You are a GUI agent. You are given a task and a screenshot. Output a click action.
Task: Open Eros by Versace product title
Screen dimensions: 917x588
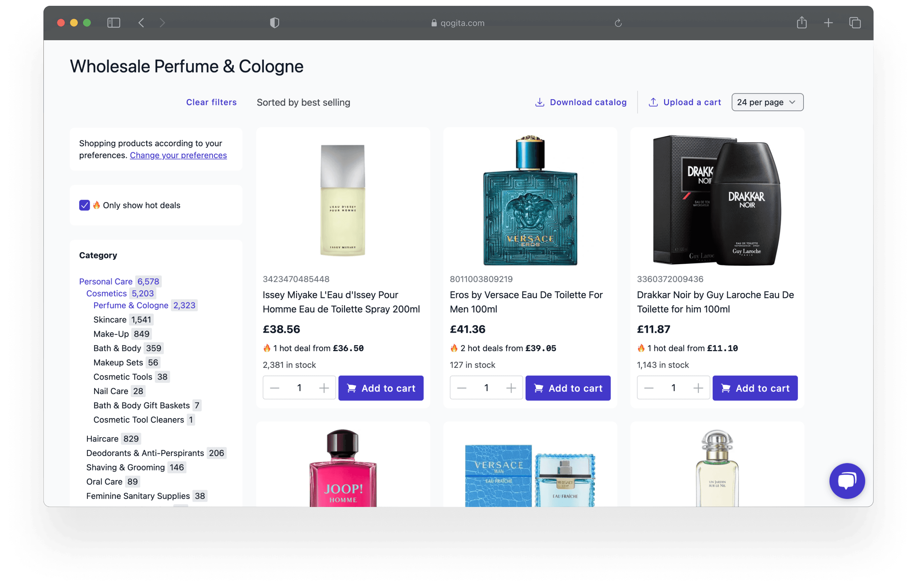click(x=526, y=302)
